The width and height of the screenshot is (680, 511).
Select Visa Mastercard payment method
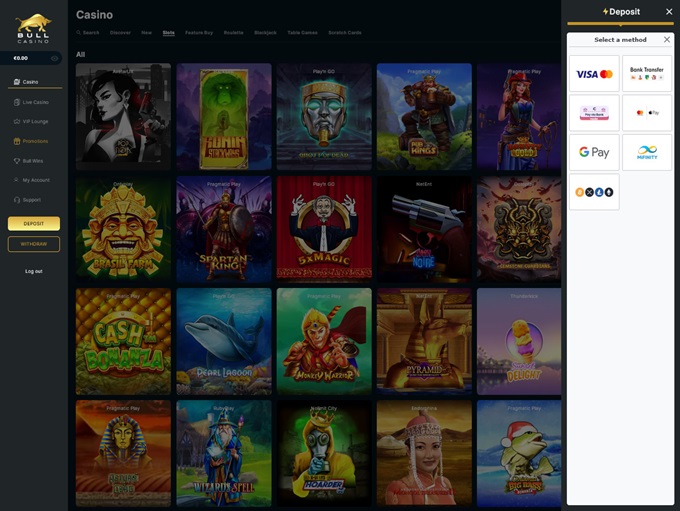pos(594,74)
